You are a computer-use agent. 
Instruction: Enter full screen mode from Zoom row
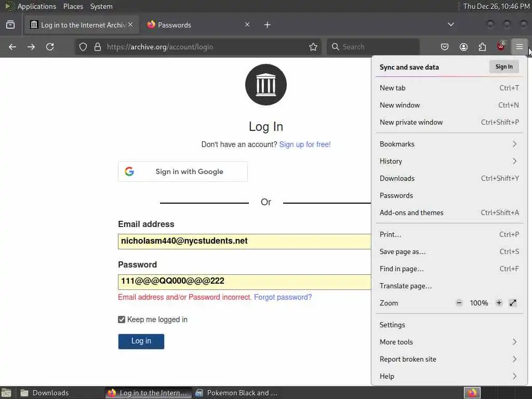(x=513, y=303)
